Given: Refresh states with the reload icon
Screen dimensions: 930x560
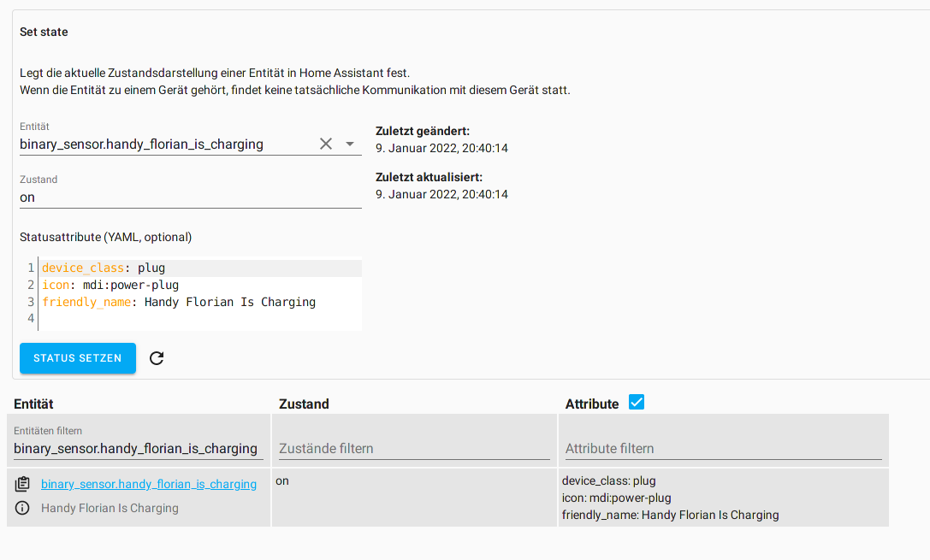Looking at the screenshot, I should (157, 358).
